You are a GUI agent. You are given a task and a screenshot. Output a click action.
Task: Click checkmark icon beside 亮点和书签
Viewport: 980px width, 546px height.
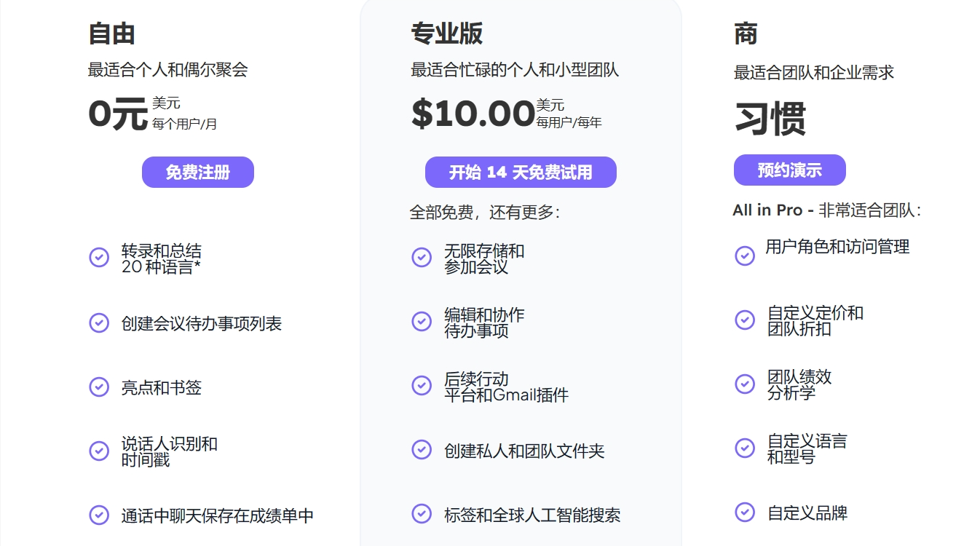point(99,387)
